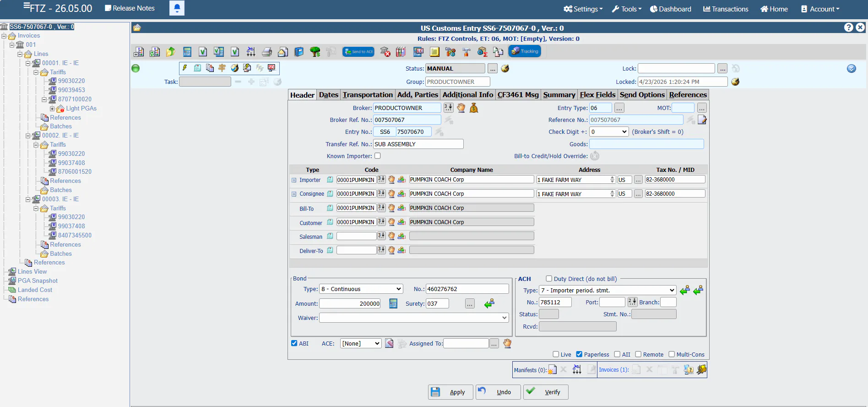Click the printer icon in the toolbar
The image size is (868, 407).
pyautogui.click(x=267, y=52)
